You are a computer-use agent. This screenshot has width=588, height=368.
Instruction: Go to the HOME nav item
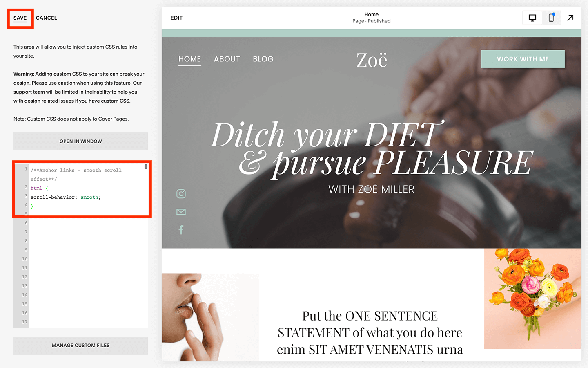190,59
